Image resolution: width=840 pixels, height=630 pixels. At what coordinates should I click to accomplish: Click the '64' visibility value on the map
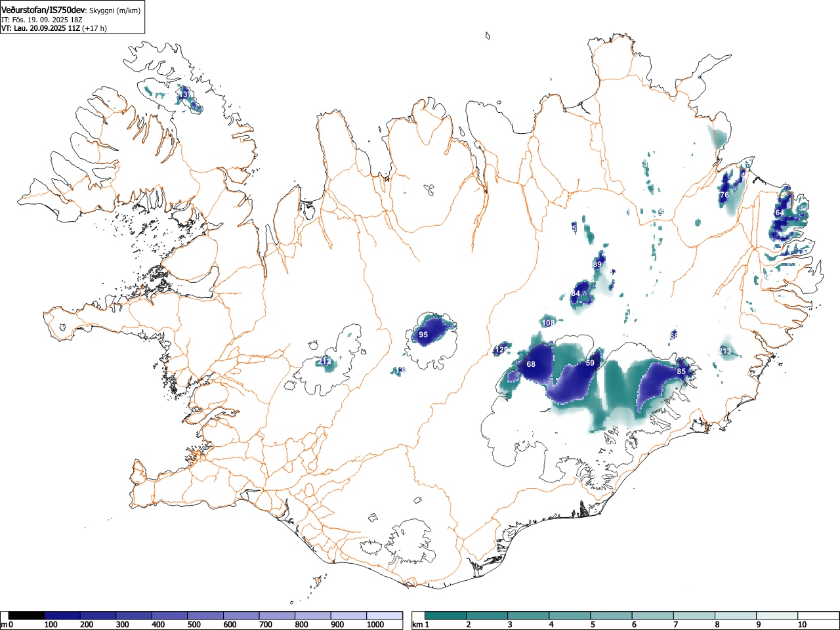tap(780, 213)
